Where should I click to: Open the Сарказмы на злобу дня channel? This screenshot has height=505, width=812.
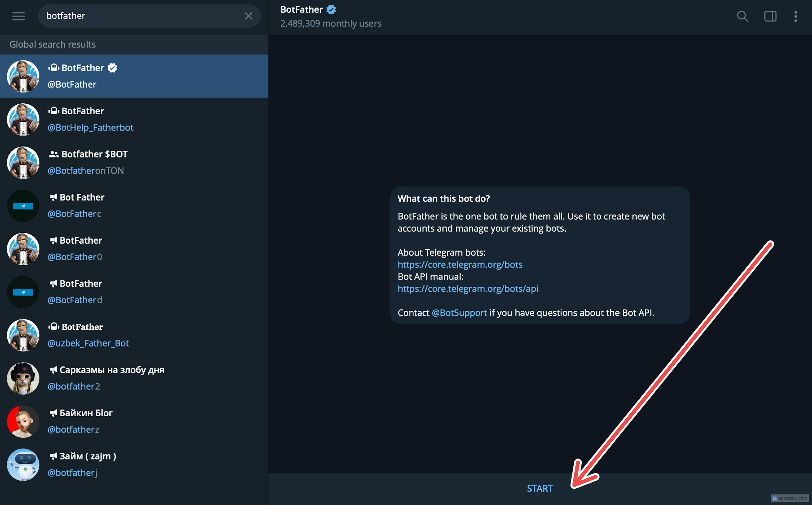[x=134, y=378]
